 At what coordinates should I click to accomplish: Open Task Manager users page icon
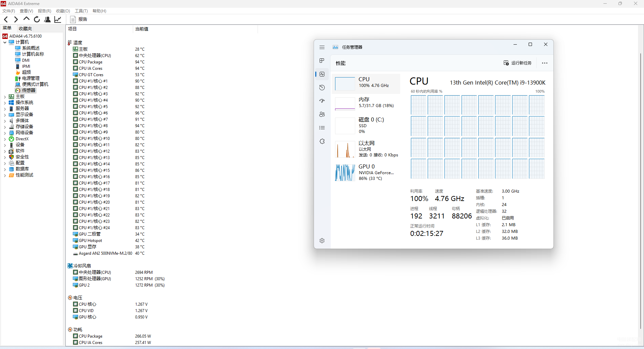(x=322, y=114)
